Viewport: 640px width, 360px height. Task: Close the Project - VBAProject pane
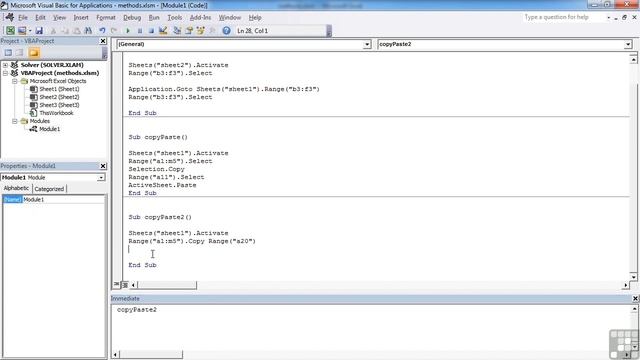click(x=103, y=41)
